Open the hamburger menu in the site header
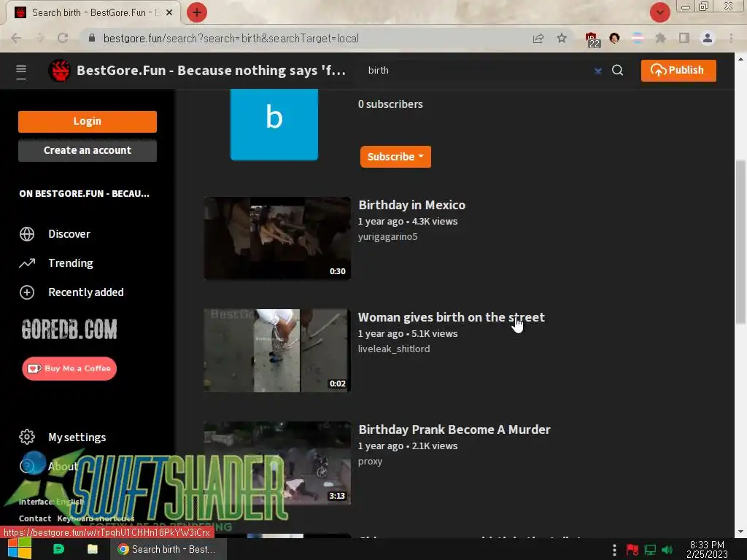 21,71
